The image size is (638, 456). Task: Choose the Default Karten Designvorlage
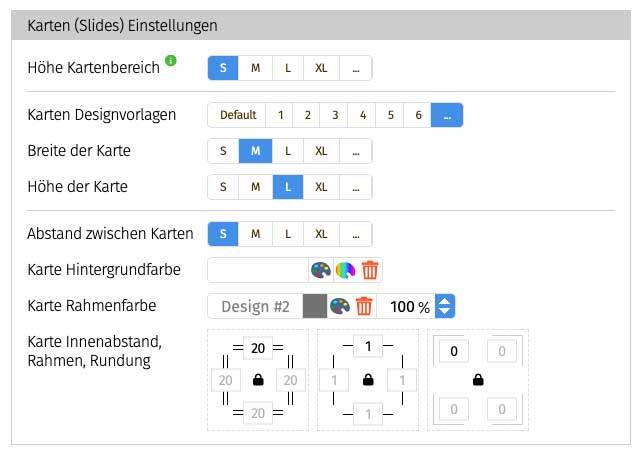238,115
